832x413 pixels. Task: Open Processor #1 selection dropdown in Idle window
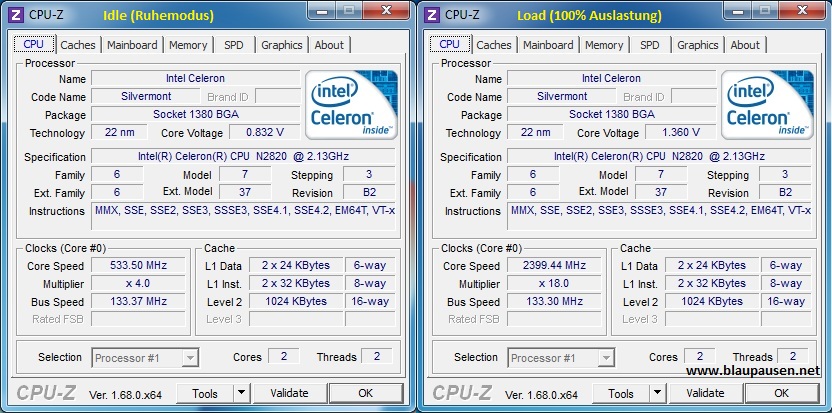click(145, 358)
